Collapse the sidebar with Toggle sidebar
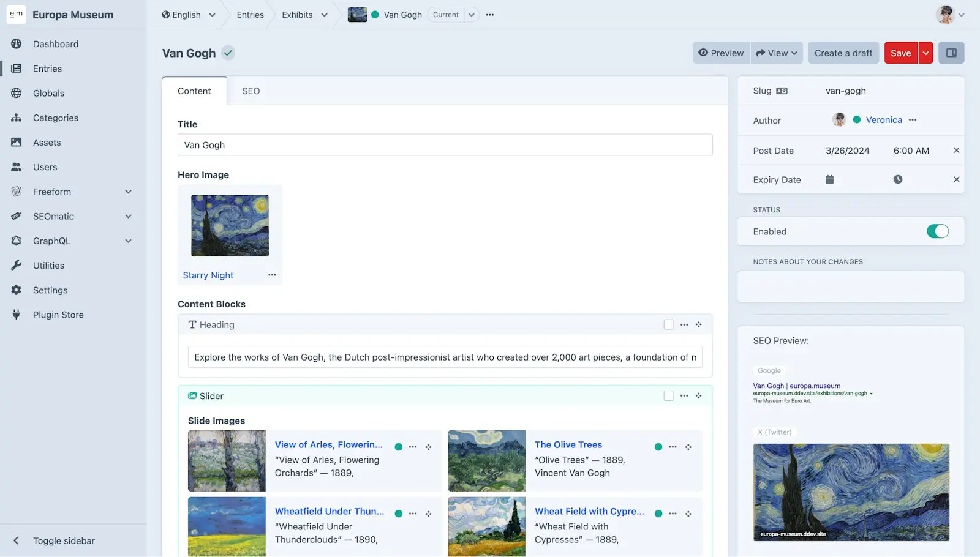 [x=64, y=541]
